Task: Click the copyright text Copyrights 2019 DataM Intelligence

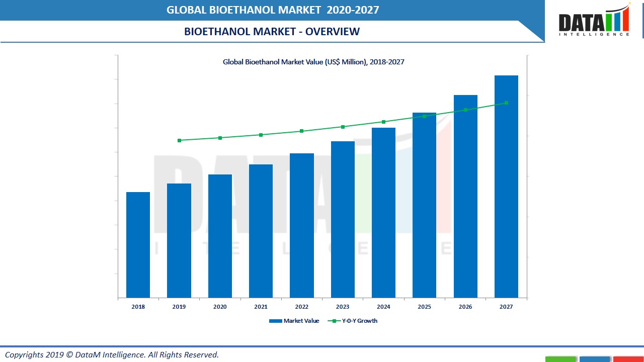Action: 112,354
